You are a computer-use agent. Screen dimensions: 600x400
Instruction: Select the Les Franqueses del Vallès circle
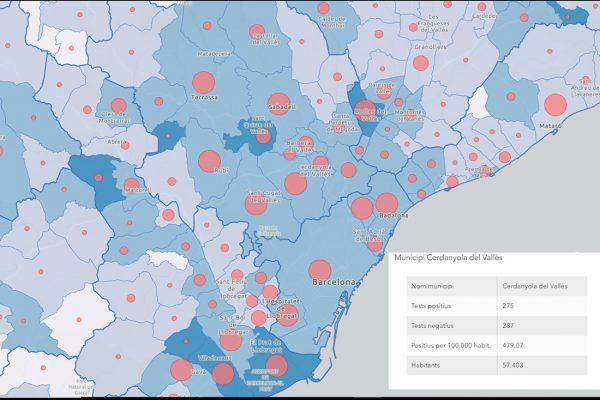pos(413,27)
